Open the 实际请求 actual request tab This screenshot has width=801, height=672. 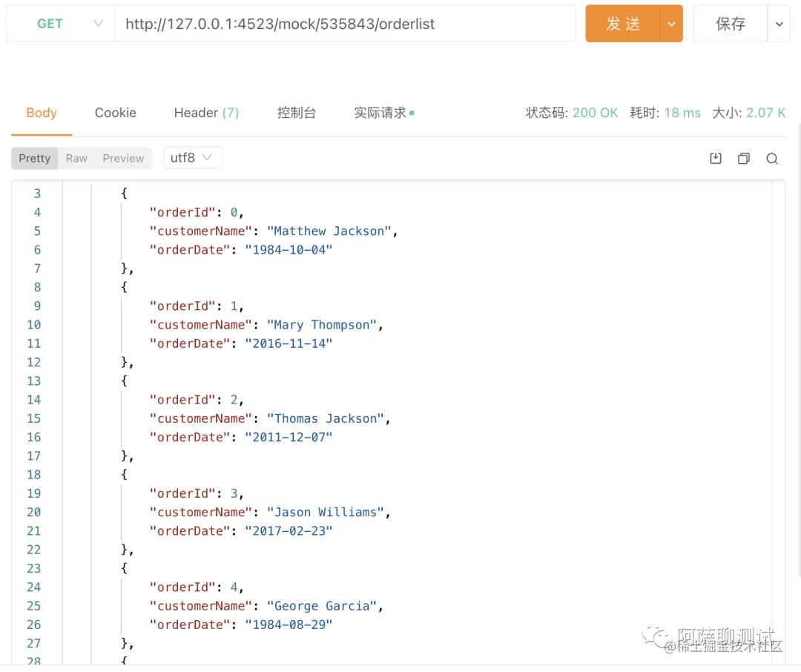[x=383, y=113]
